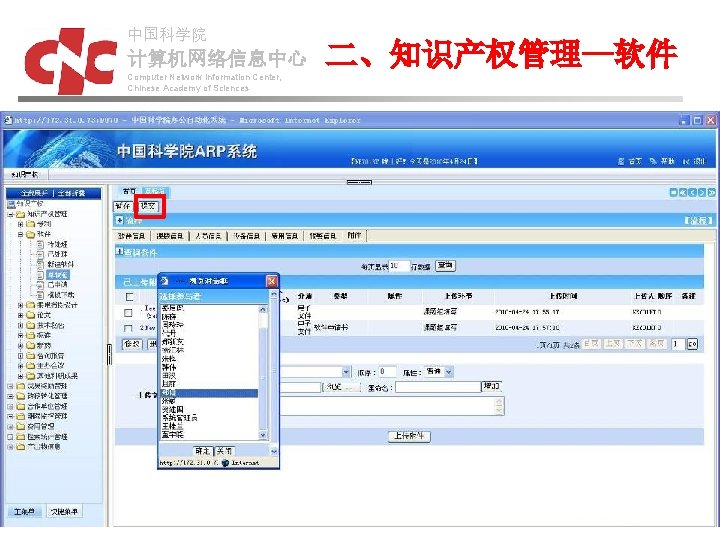Image resolution: width=720 pixels, height=540 pixels.
Task: Click the 首页 home icon in ARP header
Action: [621, 161]
